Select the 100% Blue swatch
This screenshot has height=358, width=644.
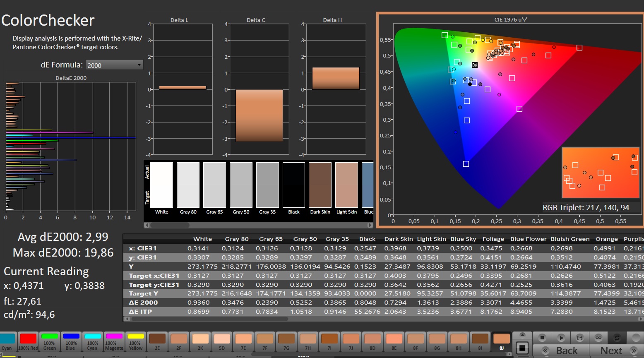[x=71, y=339]
